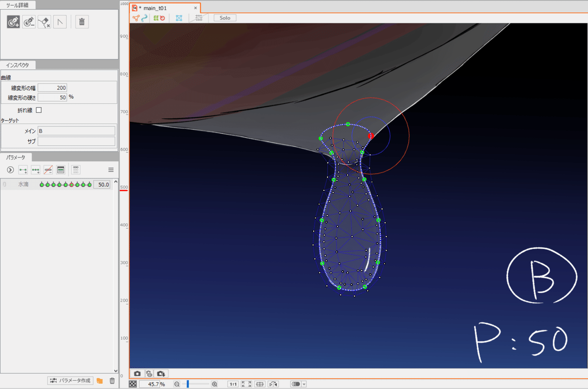This screenshot has width=588, height=389.
Task: Click the delete keys icon
Action: (48, 170)
